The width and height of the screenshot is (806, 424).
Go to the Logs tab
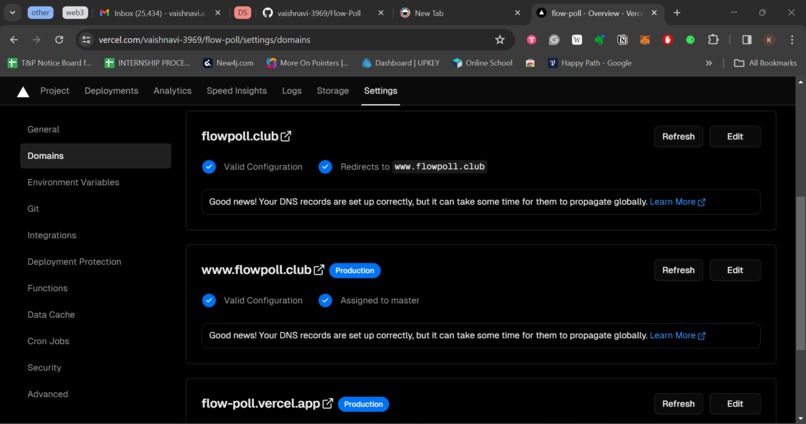[291, 90]
